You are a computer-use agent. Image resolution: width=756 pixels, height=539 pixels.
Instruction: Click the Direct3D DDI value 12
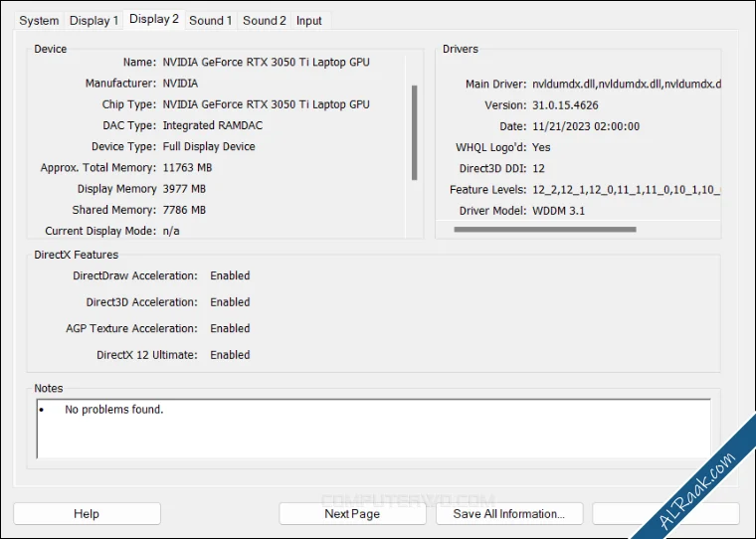click(538, 169)
